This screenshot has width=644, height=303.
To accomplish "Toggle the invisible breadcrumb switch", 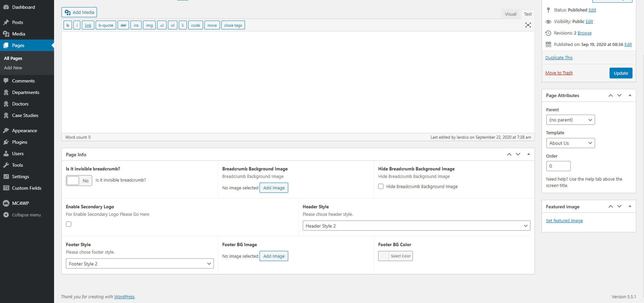I will click(x=79, y=181).
